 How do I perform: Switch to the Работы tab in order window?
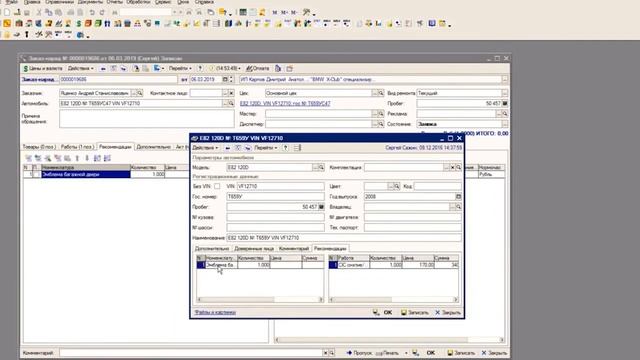click(x=77, y=147)
